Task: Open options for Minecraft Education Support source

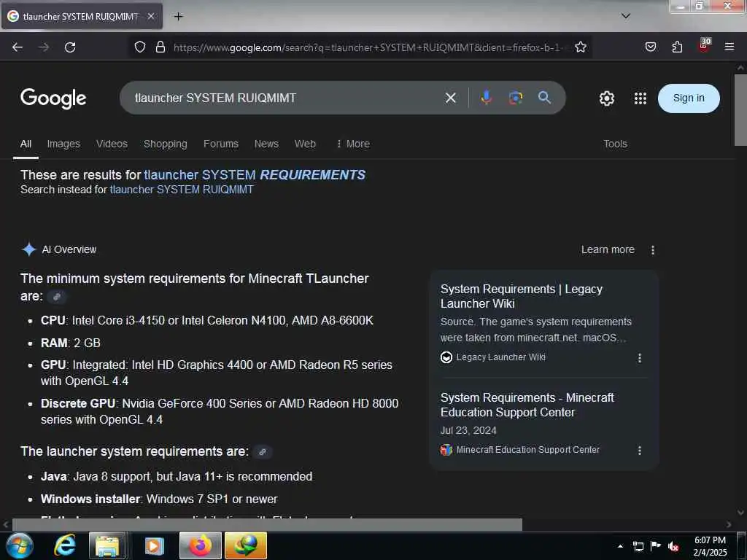Action: (639, 450)
